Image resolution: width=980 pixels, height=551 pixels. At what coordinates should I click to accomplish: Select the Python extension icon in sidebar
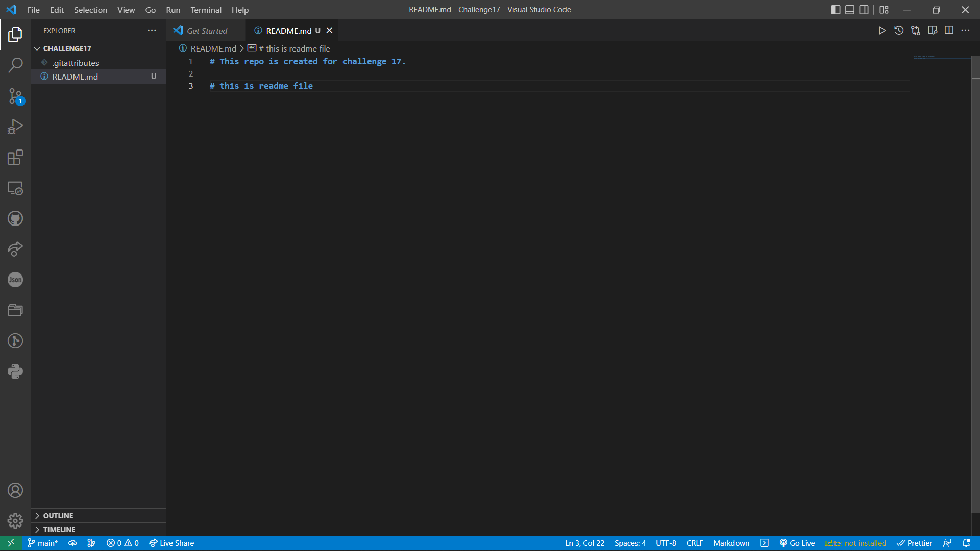(x=15, y=371)
